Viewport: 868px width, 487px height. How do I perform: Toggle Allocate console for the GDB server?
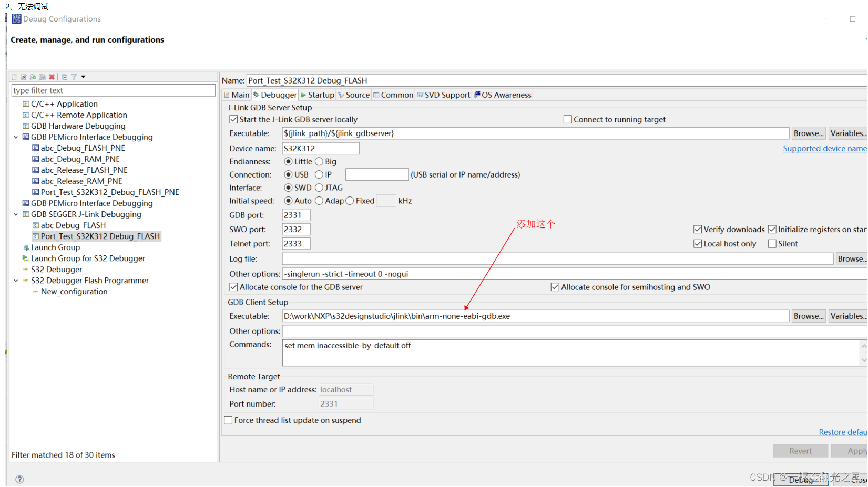pos(233,287)
